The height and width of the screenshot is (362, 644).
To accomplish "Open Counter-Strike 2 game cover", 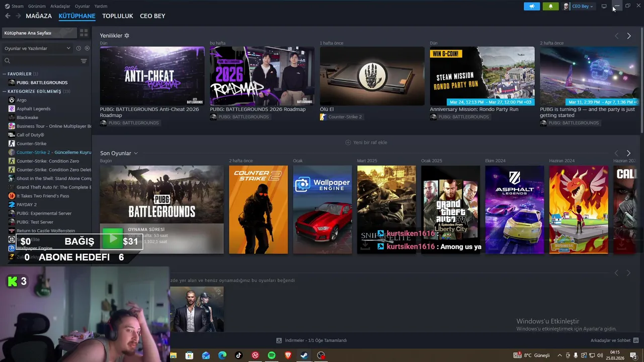I will (x=258, y=210).
